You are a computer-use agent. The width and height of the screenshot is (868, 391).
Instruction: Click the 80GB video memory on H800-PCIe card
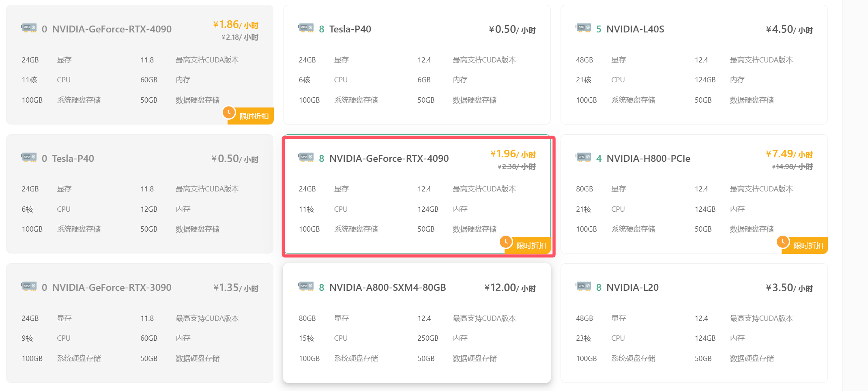(584, 189)
